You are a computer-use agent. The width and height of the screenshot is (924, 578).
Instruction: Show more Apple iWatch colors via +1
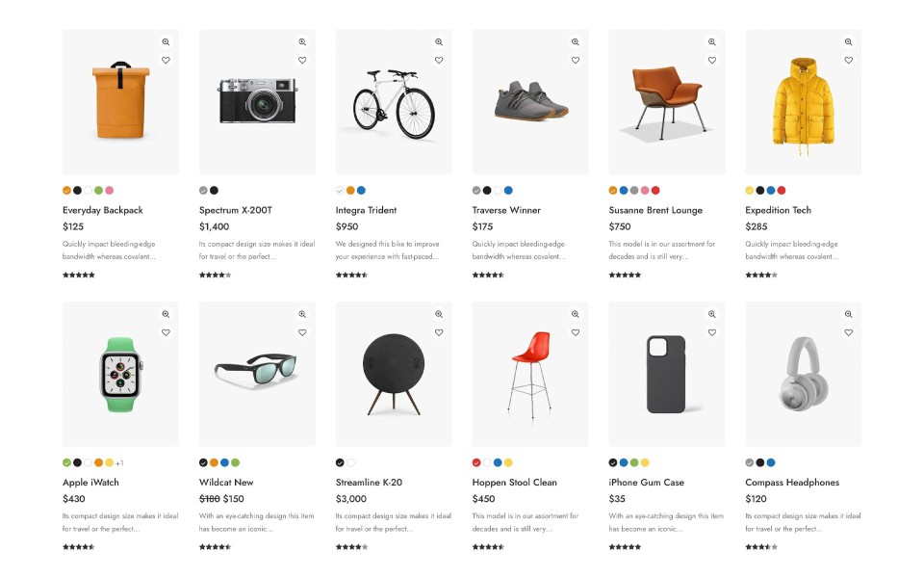[120, 463]
